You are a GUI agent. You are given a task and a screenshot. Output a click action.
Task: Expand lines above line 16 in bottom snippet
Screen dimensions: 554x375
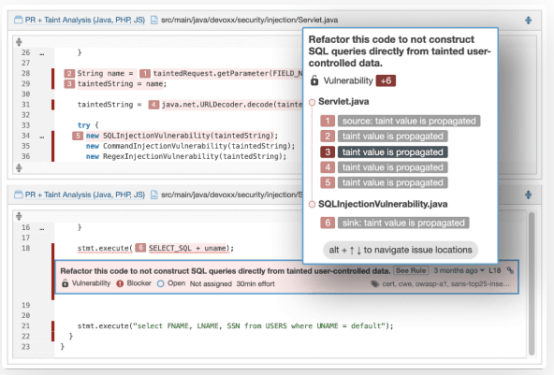click(x=19, y=216)
